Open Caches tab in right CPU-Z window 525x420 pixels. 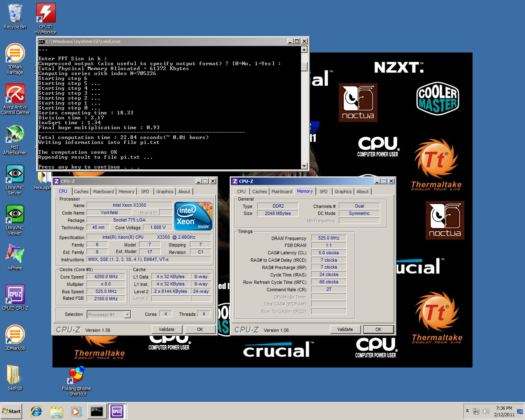click(x=260, y=192)
